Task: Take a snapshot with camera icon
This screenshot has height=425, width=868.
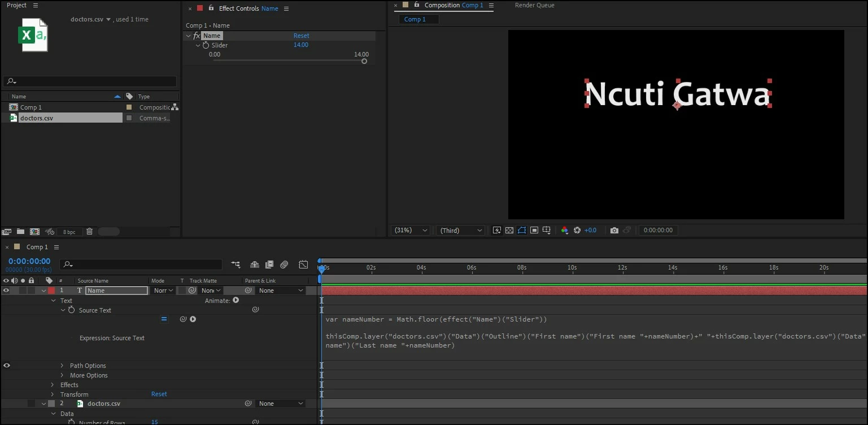Action: (x=614, y=230)
